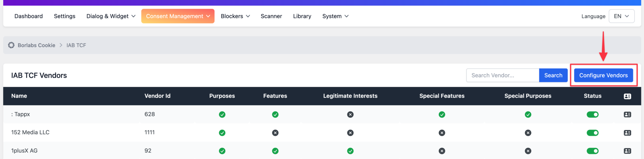Click 152 Media LLC Features cross icon

click(275, 133)
